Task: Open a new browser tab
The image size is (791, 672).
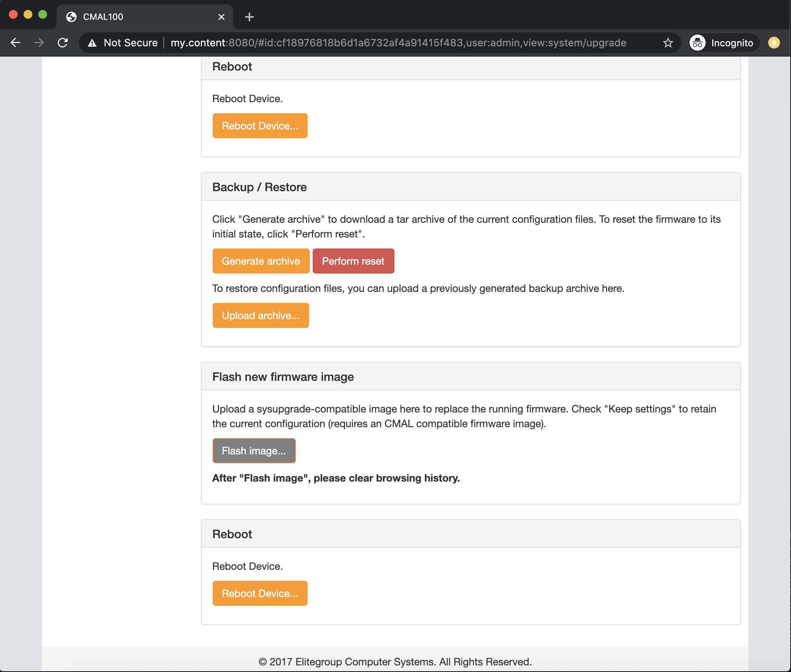Action: tap(249, 17)
